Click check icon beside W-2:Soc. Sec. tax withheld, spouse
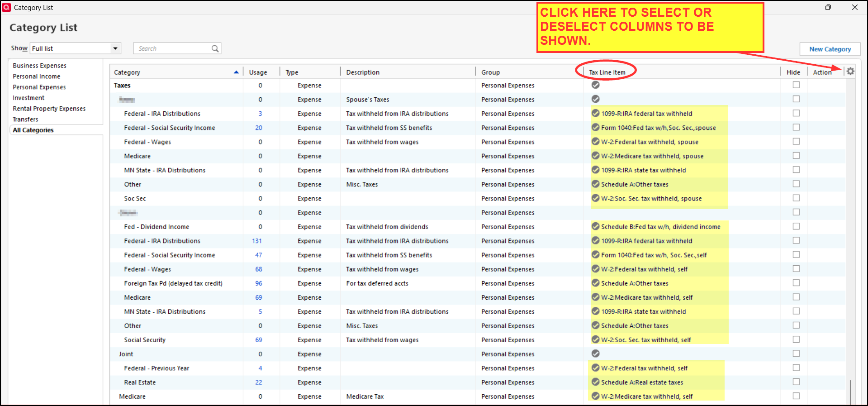Viewport: 868px width, 406px height. pos(596,198)
